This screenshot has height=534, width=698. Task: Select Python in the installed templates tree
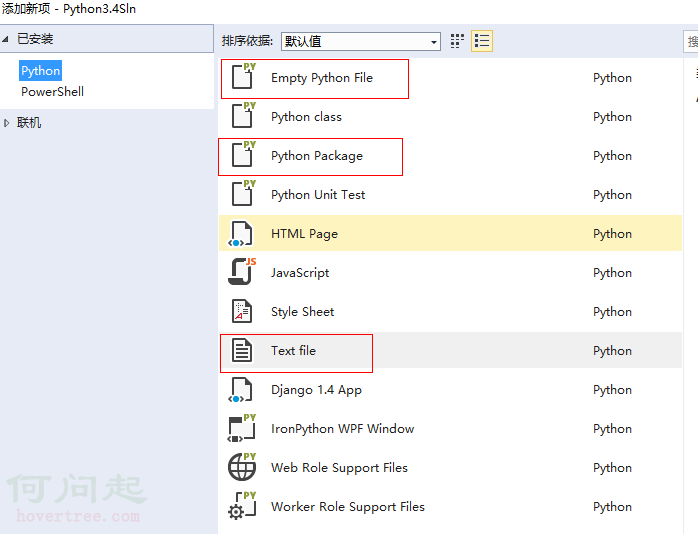tap(41, 71)
